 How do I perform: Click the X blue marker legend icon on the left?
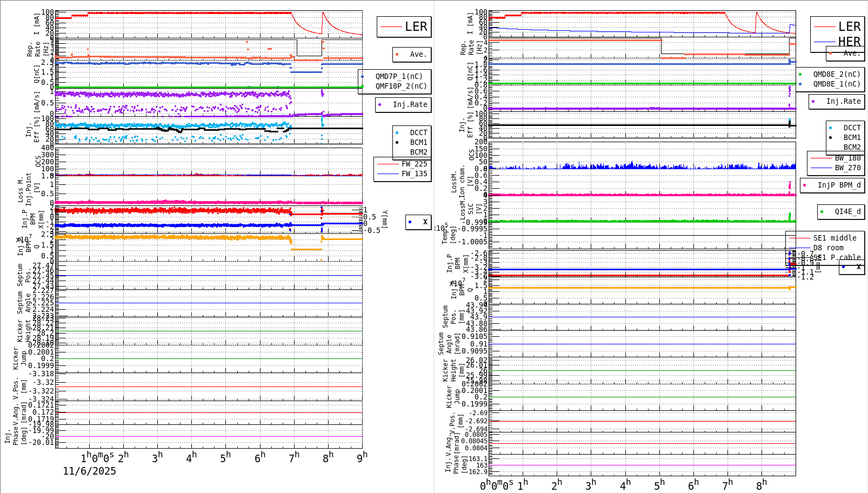(410, 222)
